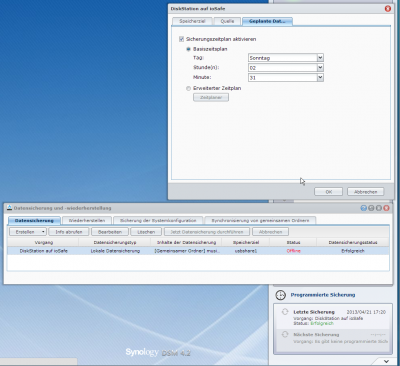Minimize the Datensicherung und -wiederherstellung window
The image size is (400, 366).
coord(371,208)
